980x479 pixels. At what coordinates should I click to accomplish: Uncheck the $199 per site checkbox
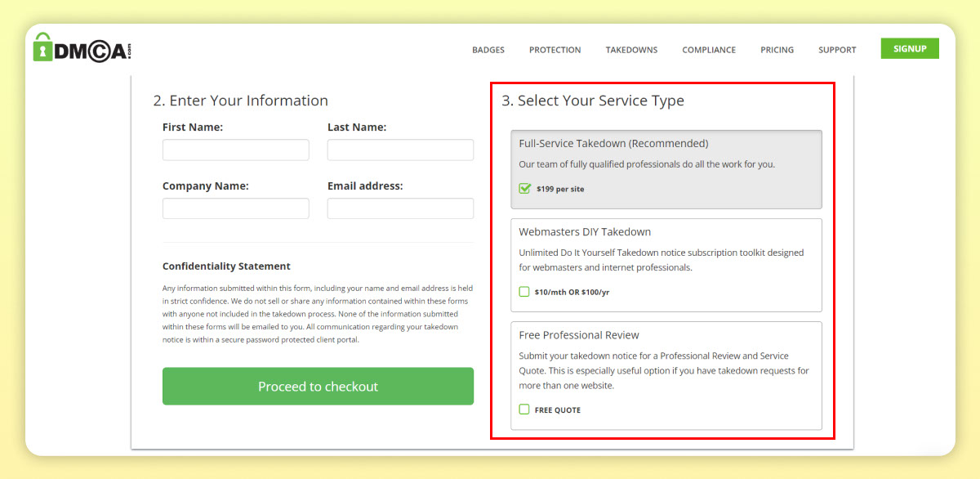[525, 189]
